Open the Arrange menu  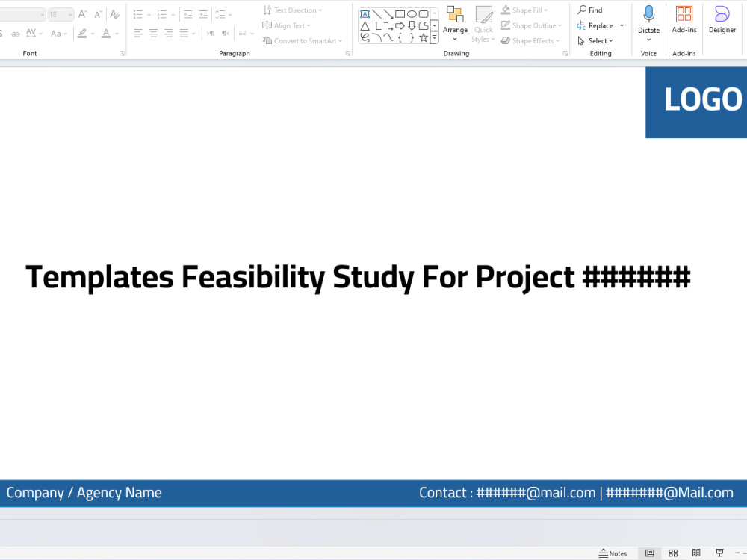(x=455, y=24)
